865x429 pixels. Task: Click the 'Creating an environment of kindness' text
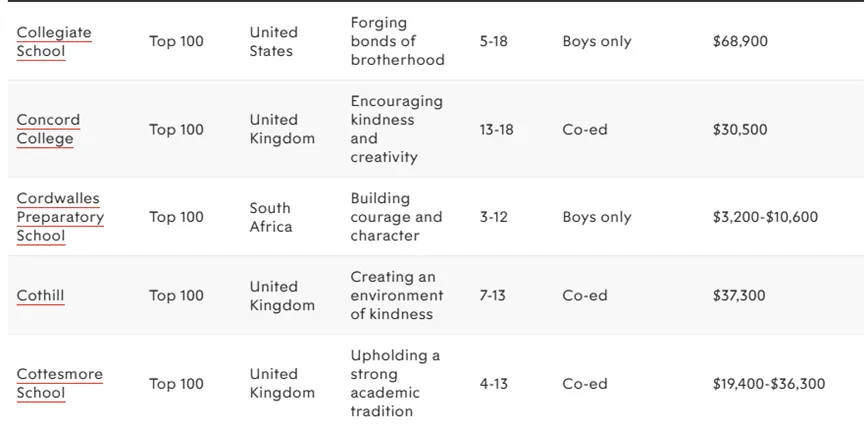pos(397,296)
